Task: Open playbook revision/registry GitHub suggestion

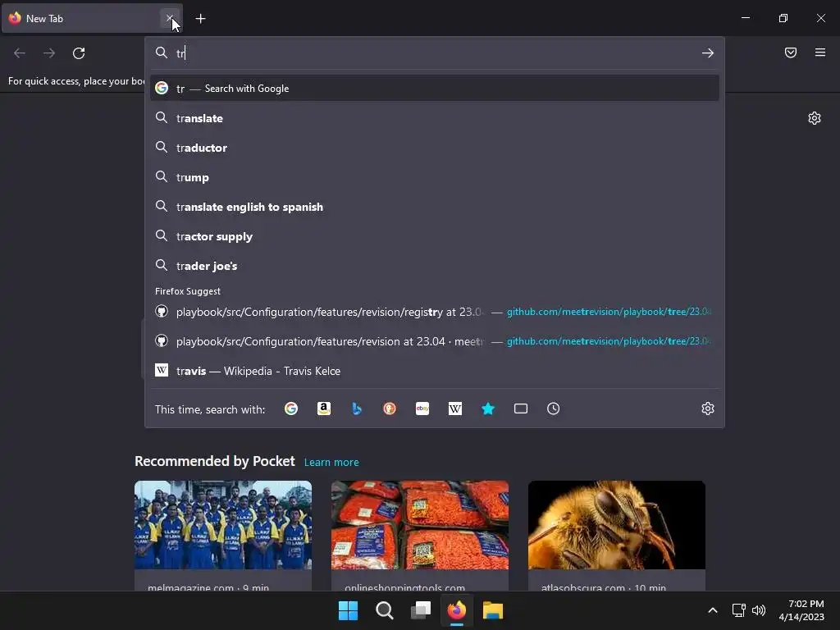Action: tap(435, 312)
